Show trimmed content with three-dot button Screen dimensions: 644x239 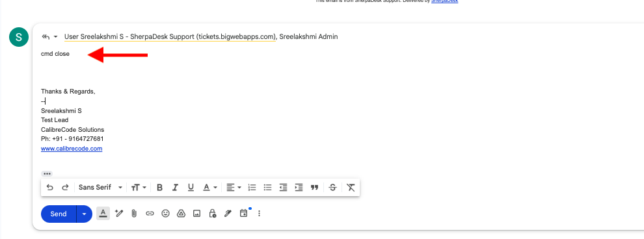(x=47, y=174)
